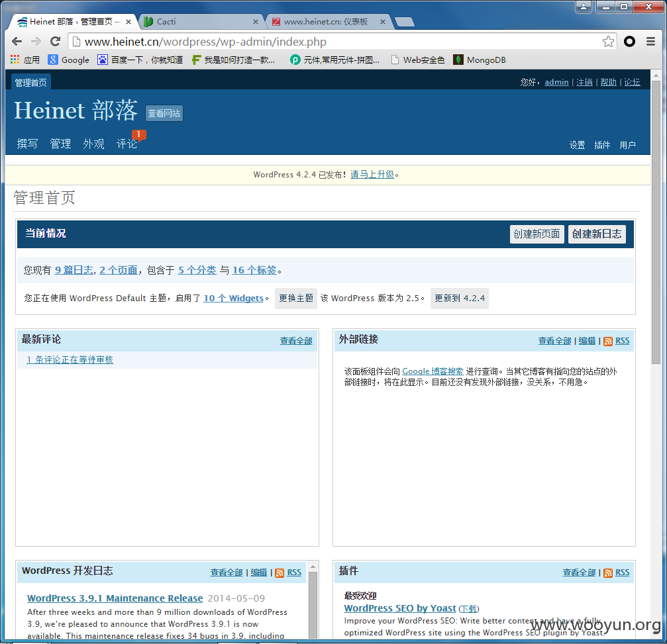Click the Chrome user profile icon

[x=583, y=7]
